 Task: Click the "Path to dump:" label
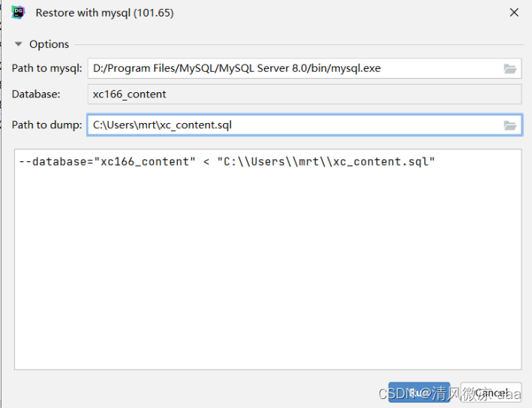[47, 124]
